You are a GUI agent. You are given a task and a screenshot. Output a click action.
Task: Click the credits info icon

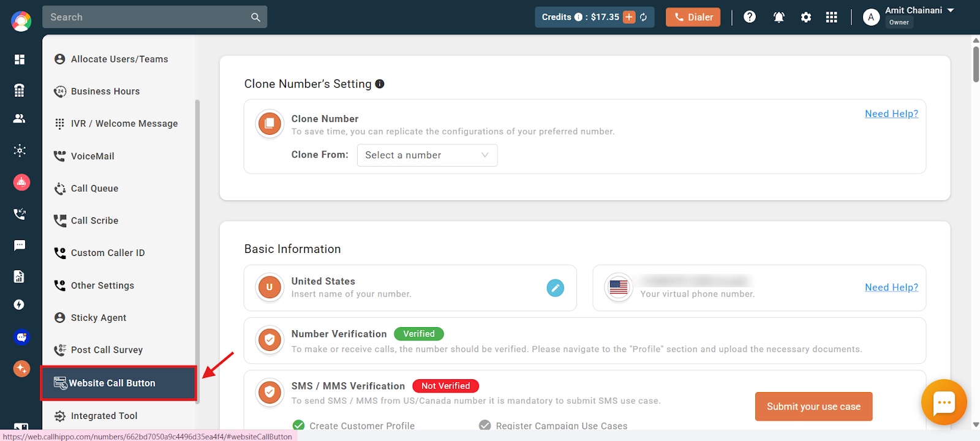coord(578,17)
